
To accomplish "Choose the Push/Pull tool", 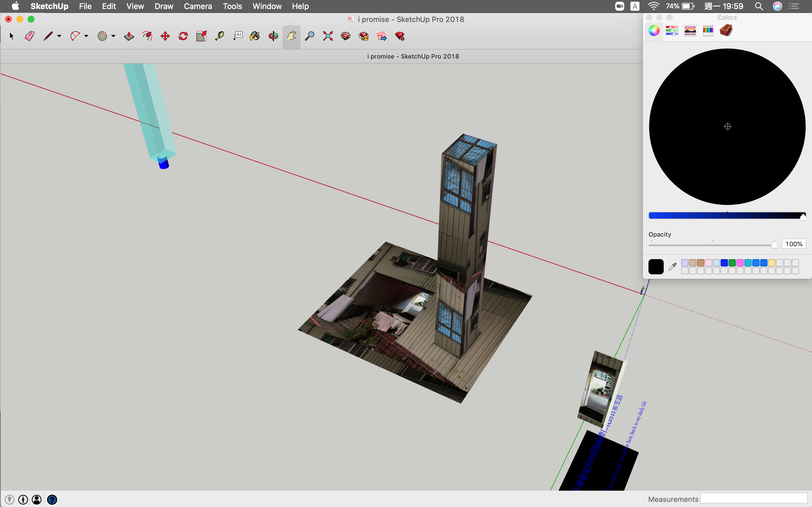I will pos(129,36).
